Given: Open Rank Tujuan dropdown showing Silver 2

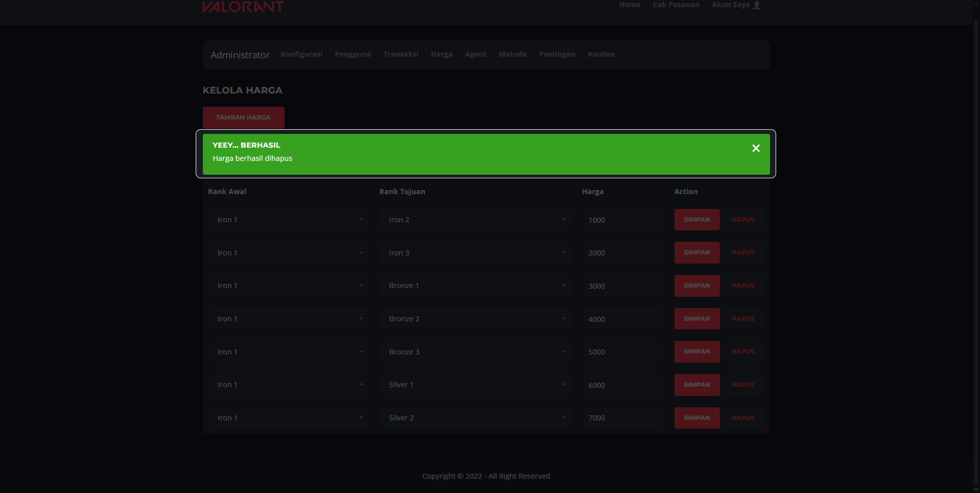Looking at the screenshot, I should pyautogui.click(x=475, y=418).
